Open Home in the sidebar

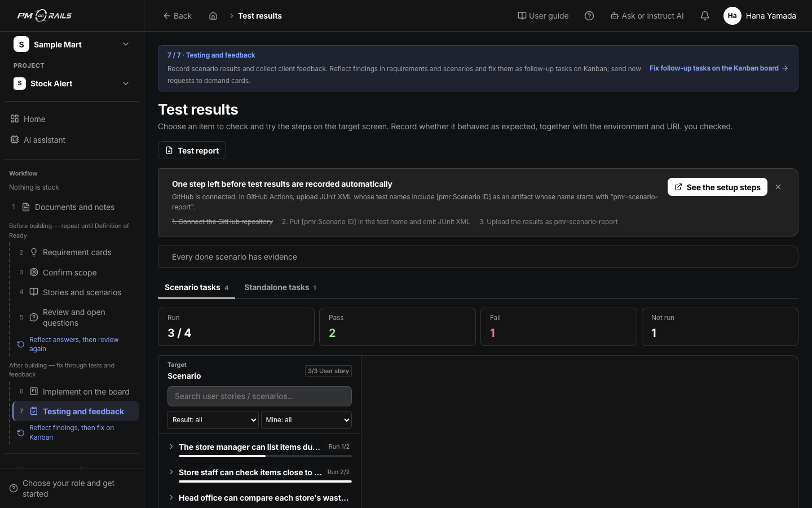click(x=72, y=119)
